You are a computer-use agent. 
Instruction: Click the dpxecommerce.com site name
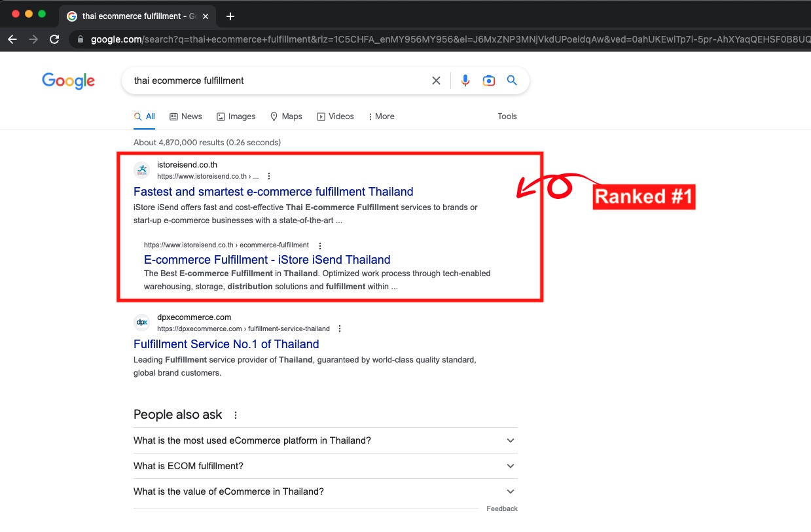194,317
